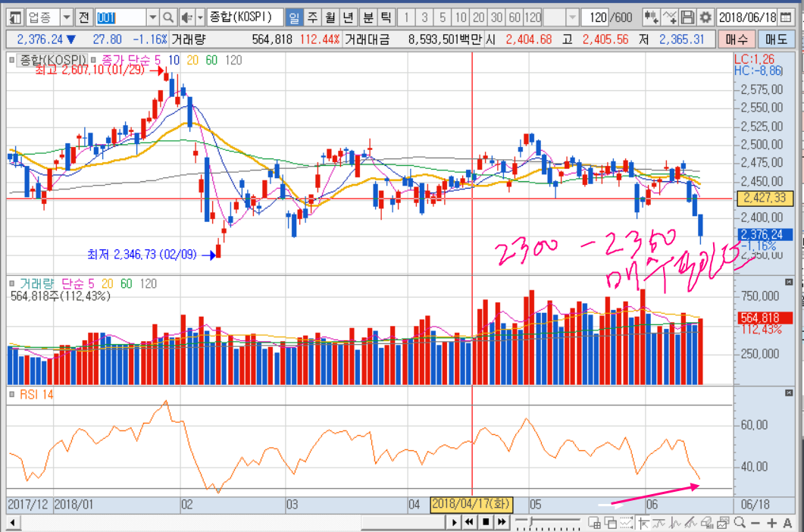Click the text size 'A' icon at bottom
Image resolution: width=804 pixels, height=532 pixels.
click(787, 522)
